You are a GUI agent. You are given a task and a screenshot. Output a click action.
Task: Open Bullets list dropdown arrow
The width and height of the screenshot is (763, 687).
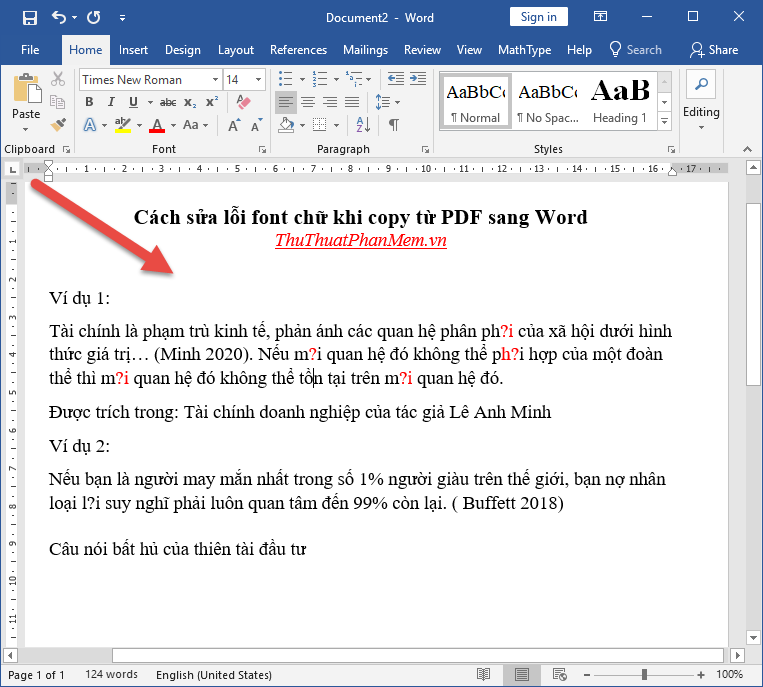point(302,79)
